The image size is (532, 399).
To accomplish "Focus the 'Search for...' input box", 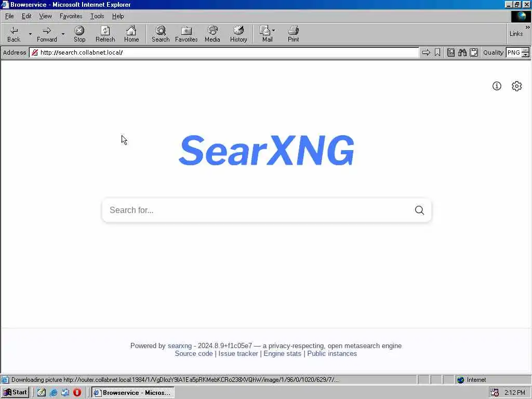I will point(258,210).
